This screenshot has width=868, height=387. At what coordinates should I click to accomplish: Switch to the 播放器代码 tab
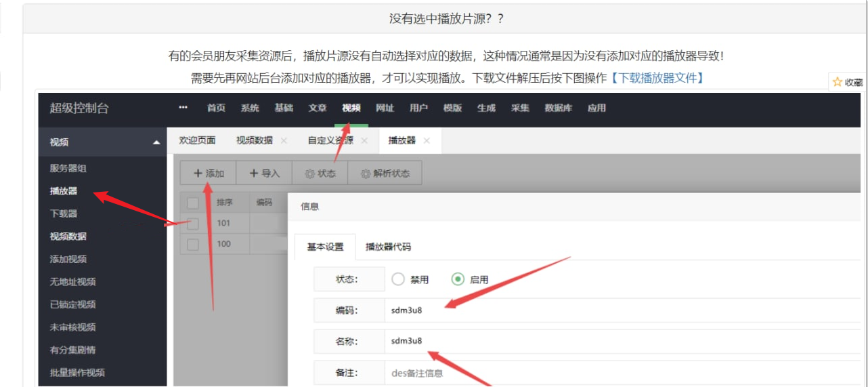[388, 247]
